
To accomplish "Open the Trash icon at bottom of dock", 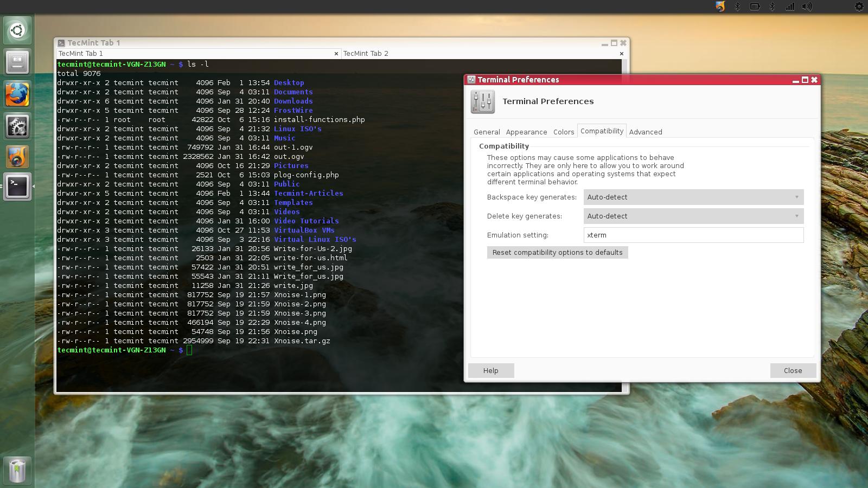I will point(17,470).
